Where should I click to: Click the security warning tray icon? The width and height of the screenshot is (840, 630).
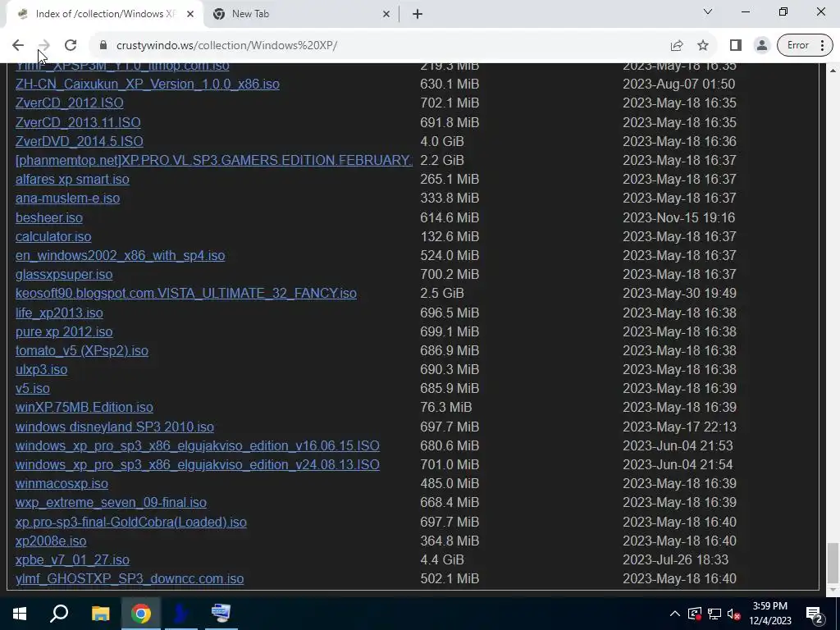click(694, 614)
